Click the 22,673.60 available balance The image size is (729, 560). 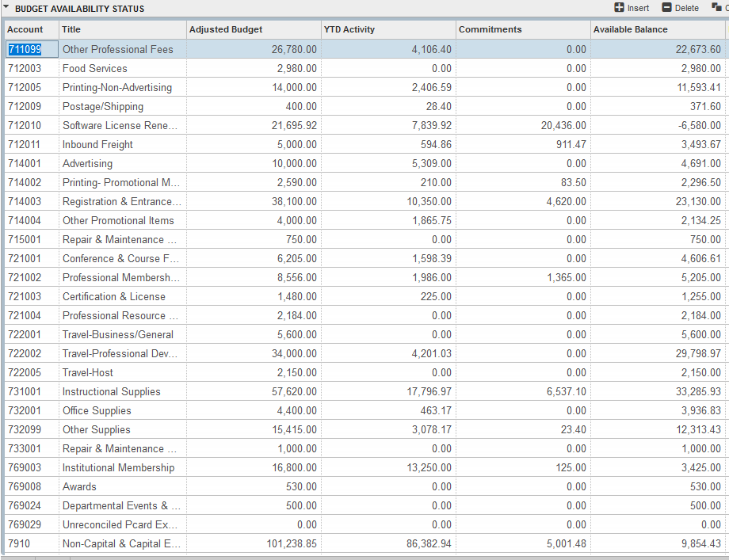(x=698, y=49)
